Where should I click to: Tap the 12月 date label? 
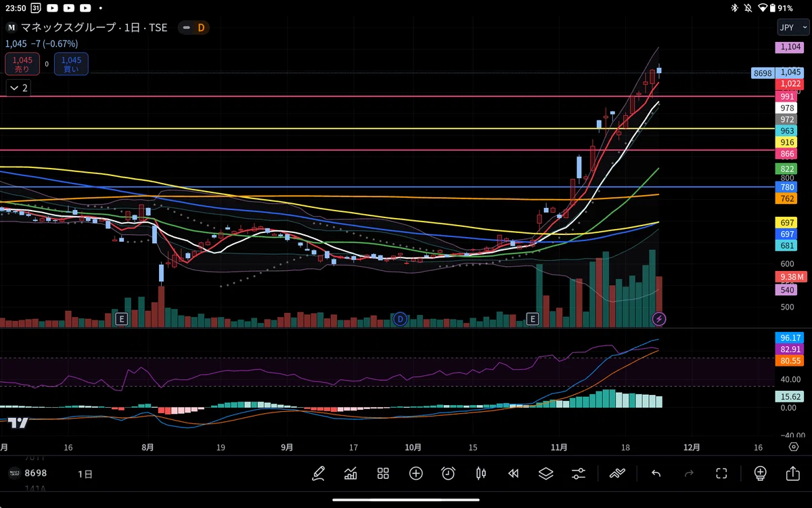[x=692, y=447]
